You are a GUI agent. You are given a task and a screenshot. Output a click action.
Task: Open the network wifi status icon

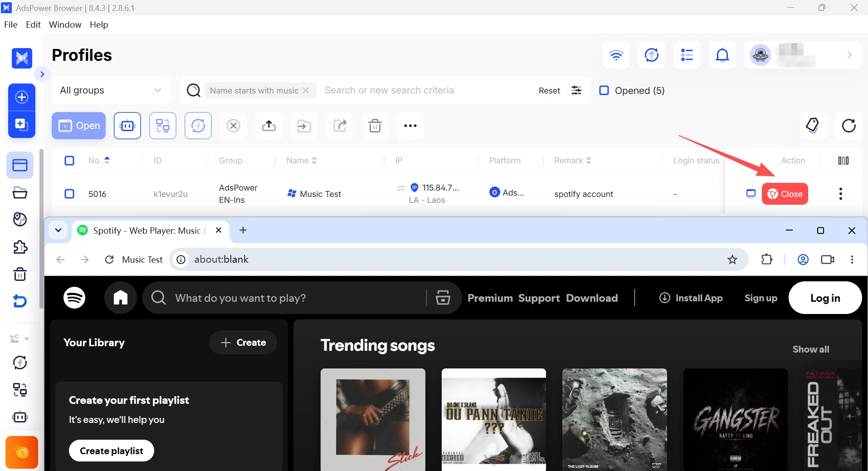(x=616, y=55)
